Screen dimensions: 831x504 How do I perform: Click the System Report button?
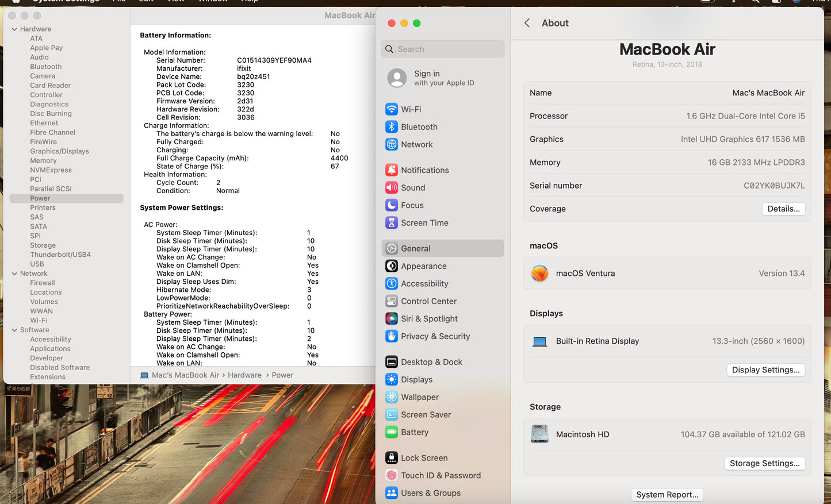[x=667, y=495]
